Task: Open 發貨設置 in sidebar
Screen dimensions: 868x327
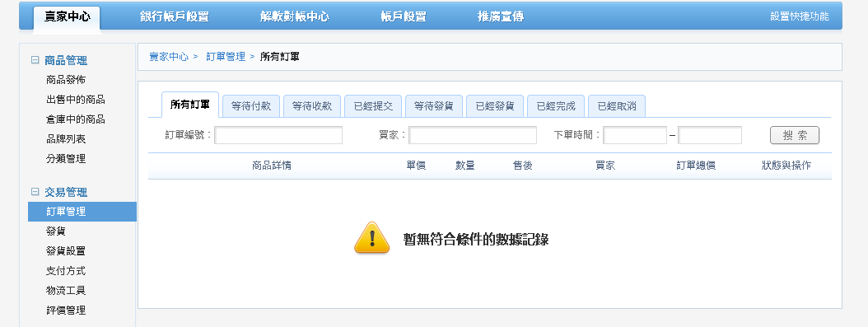Action: pyautogui.click(x=66, y=251)
